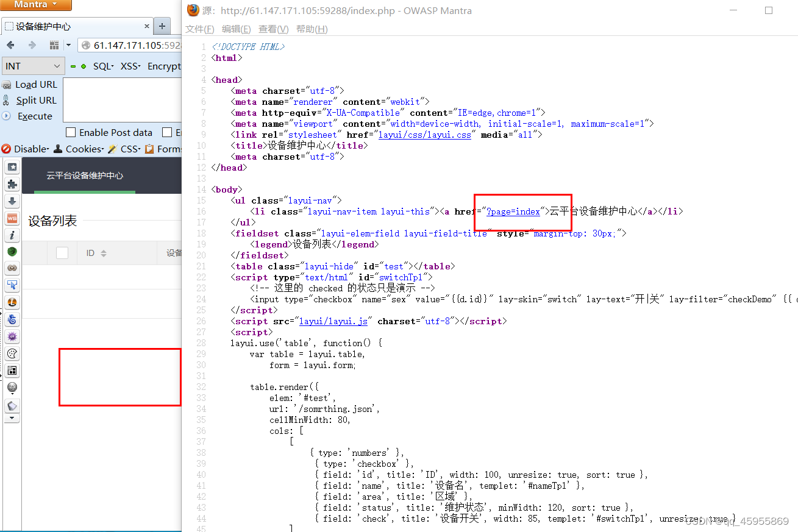
Task: Tick the select-all checkbox in table header
Action: [62, 253]
